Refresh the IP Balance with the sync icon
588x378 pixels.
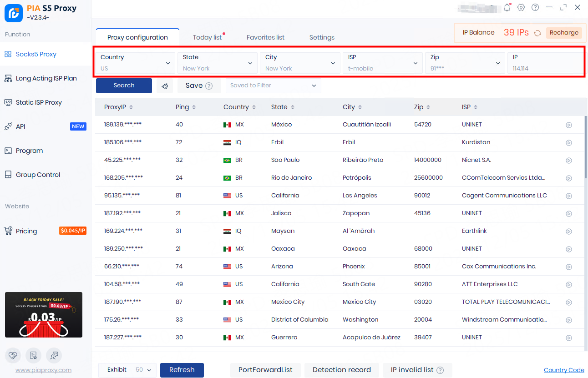click(x=537, y=33)
